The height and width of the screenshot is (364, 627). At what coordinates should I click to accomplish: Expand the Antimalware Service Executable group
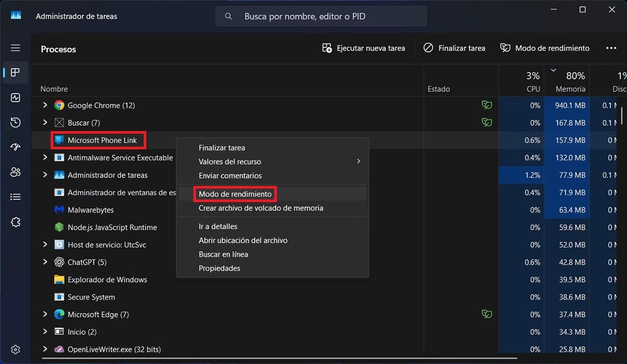pos(45,158)
